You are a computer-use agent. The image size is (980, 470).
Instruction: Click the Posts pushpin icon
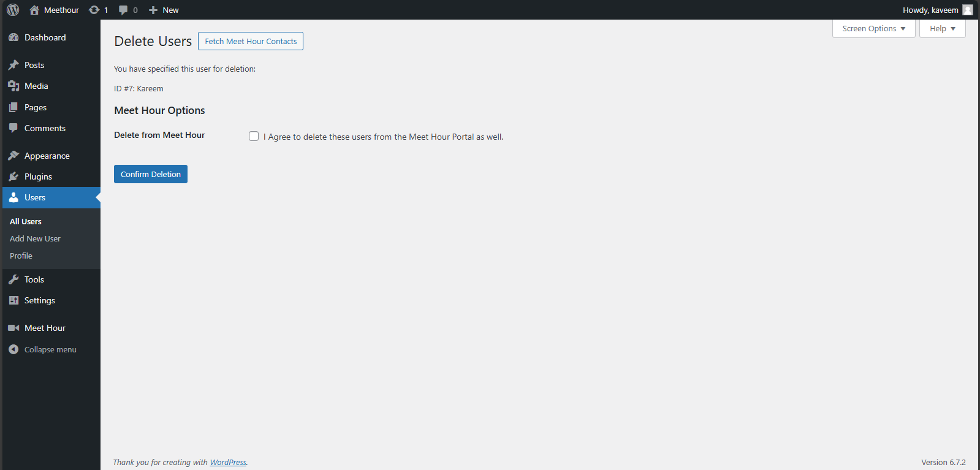coord(13,65)
